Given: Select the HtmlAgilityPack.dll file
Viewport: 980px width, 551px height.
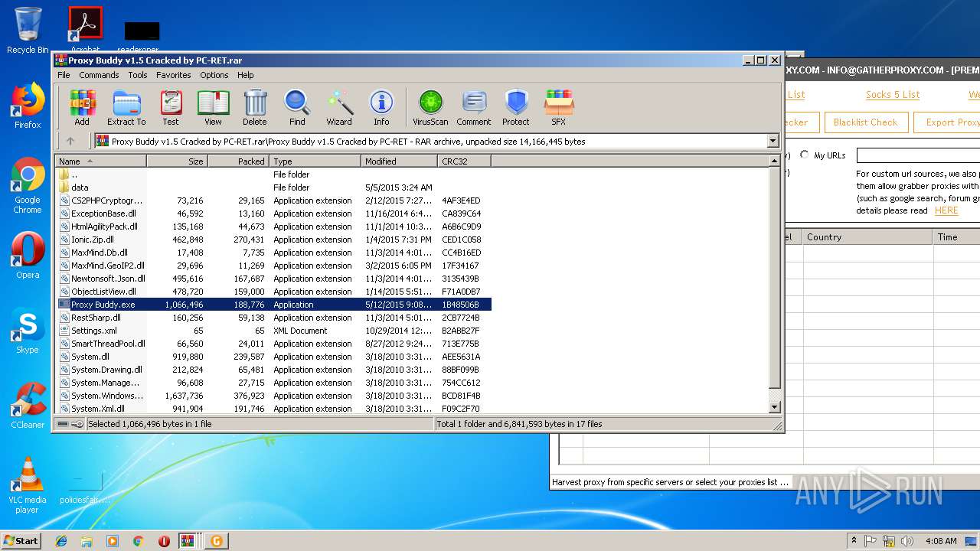Looking at the screenshot, I should point(273,227).
